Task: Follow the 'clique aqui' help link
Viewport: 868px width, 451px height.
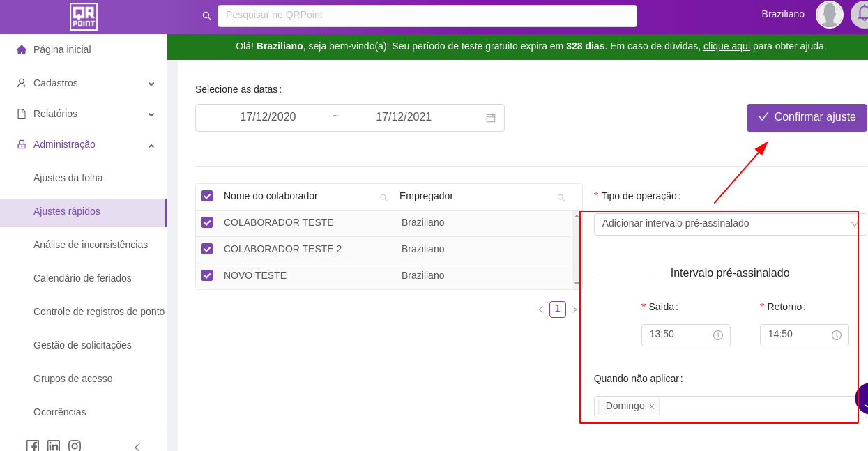Action: click(x=726, y=46)
